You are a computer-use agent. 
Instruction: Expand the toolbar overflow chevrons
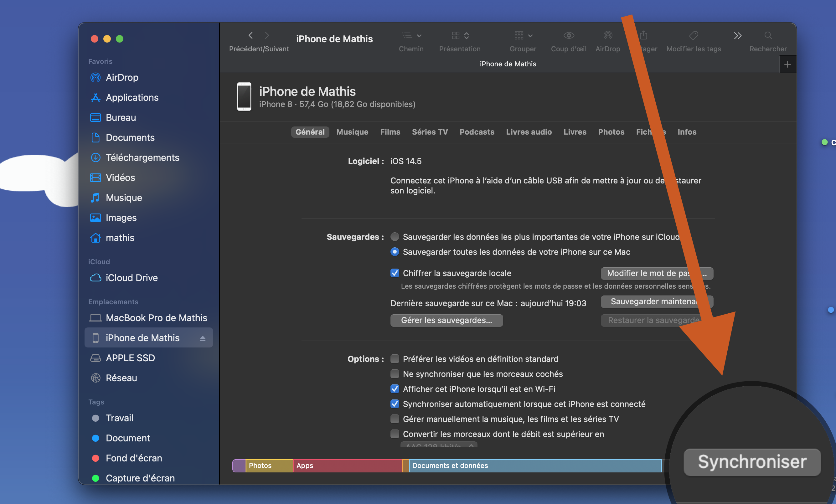pyautogui.click(x=737, y=36)
